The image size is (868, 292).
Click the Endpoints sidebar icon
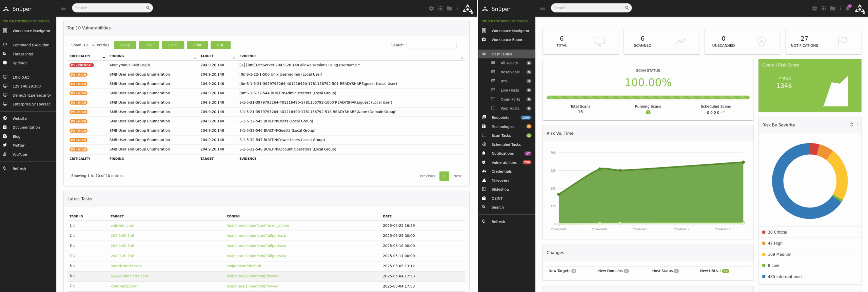[484, 117]
